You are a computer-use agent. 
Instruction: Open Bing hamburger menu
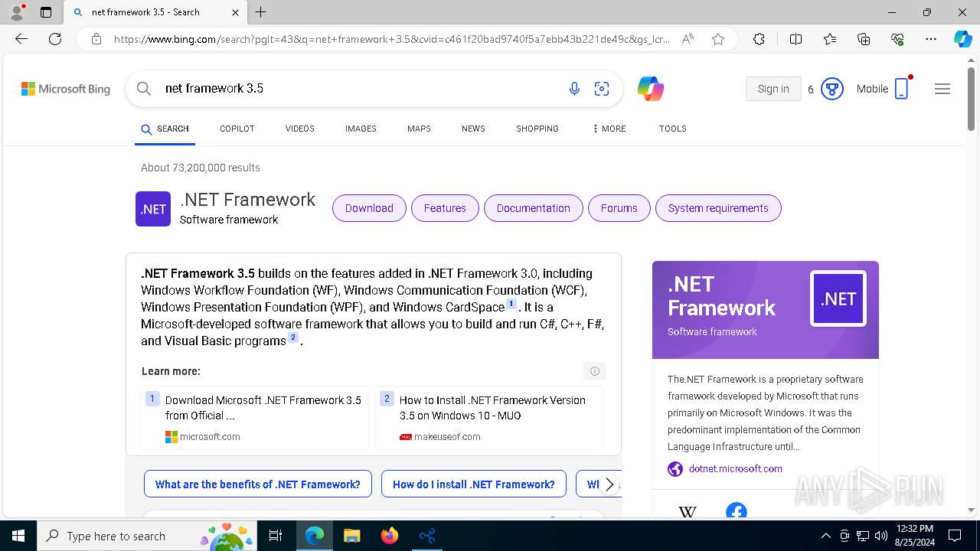pyautogui.click(x=942, y=89)
